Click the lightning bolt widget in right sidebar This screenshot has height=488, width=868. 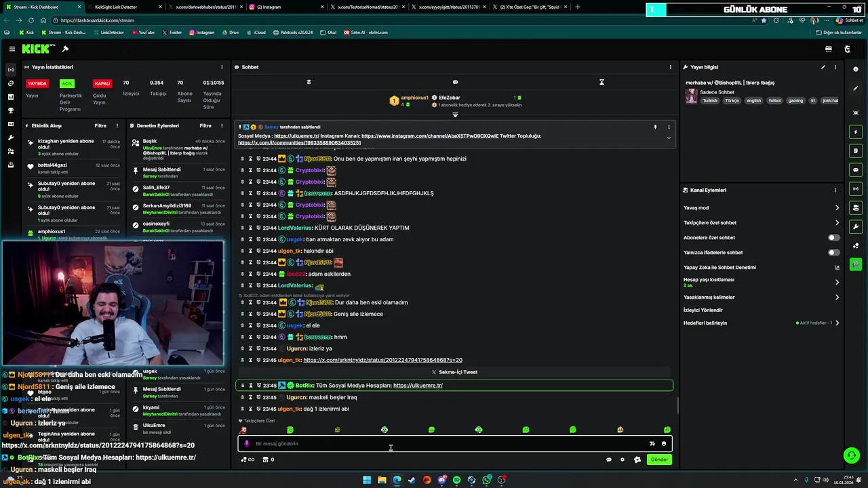pos(856,131)
